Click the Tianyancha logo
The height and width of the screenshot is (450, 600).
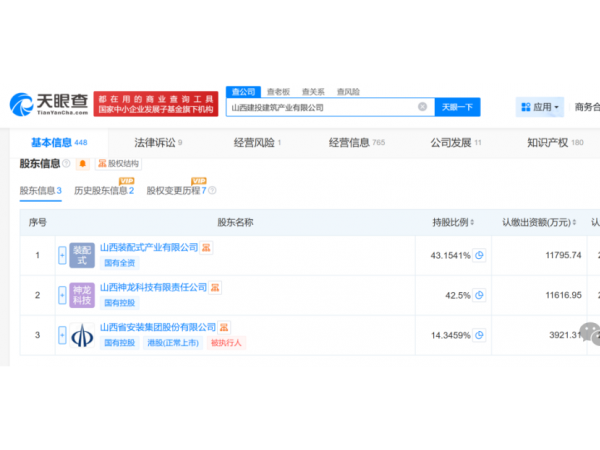pos(50,103)
